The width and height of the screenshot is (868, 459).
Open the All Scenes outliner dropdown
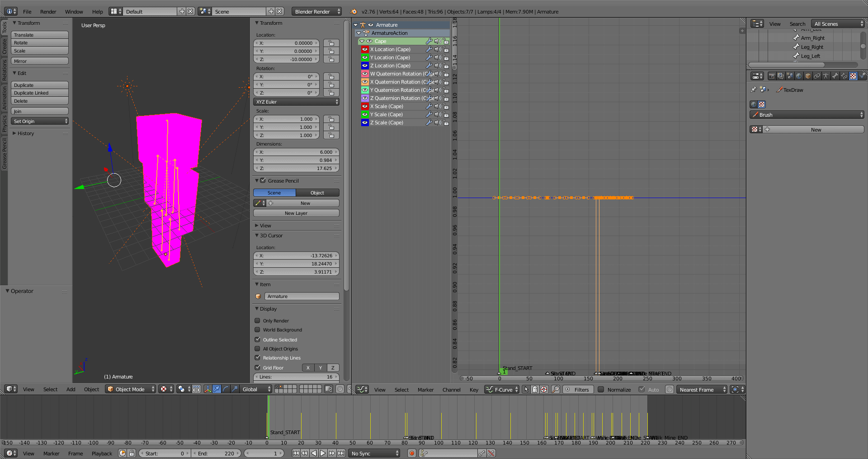[838, 24]
